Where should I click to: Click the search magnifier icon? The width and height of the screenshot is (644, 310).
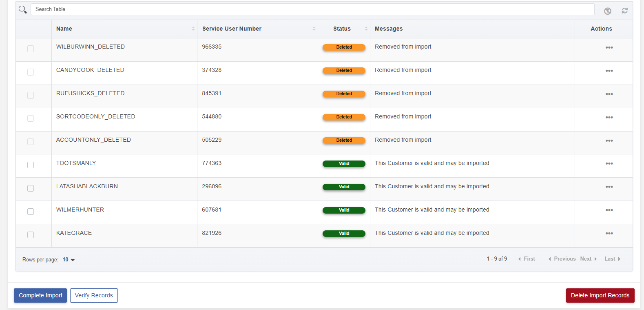click(23, 9)
